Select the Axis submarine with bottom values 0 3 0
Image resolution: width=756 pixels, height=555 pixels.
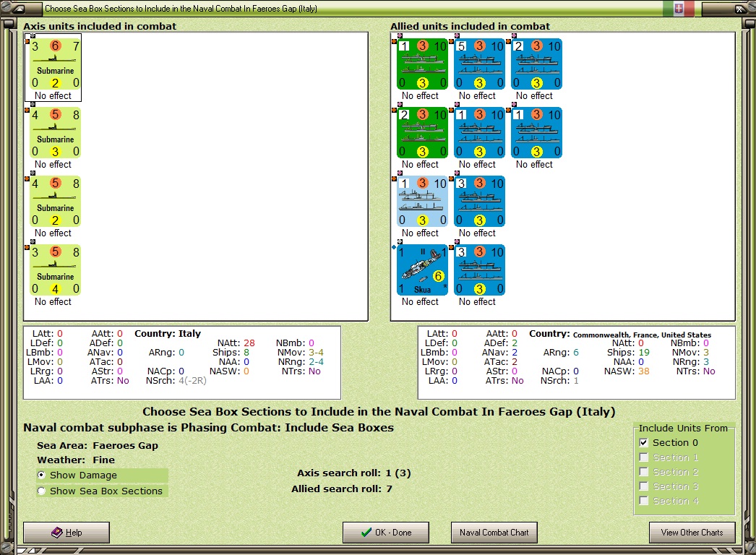pos(55,132)
